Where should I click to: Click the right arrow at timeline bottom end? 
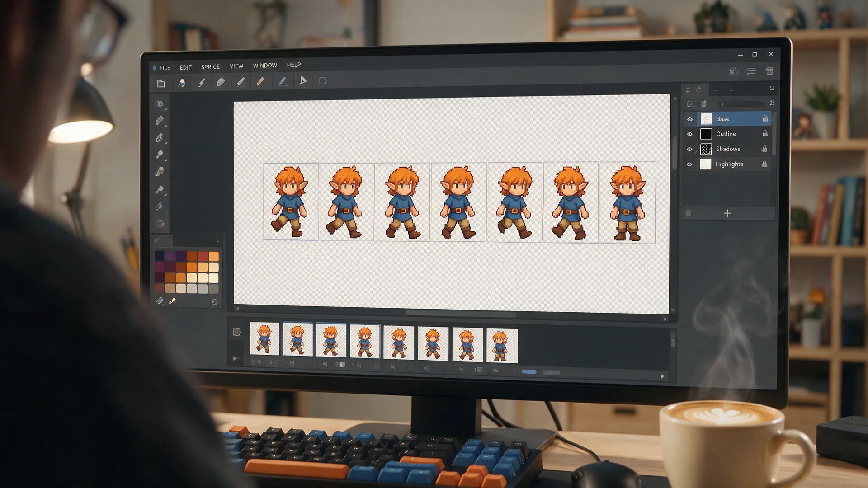coord(662,376)
